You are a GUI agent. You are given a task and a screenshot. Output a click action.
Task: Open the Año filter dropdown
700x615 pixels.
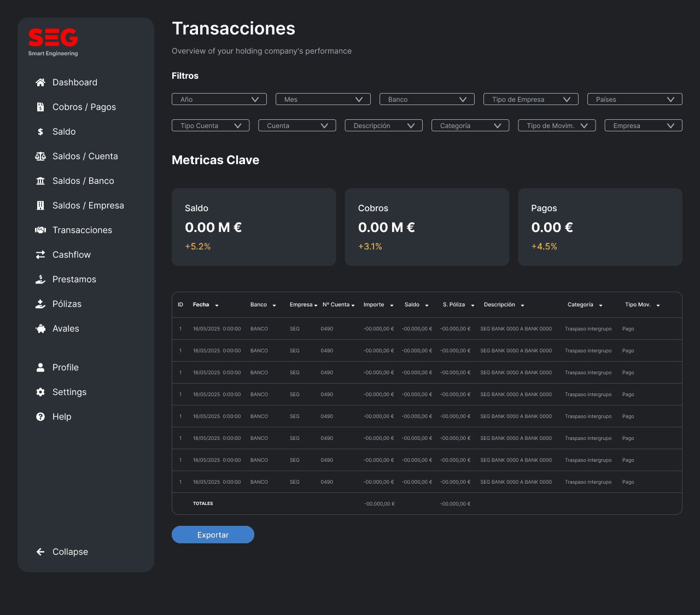tap(219, 99)
